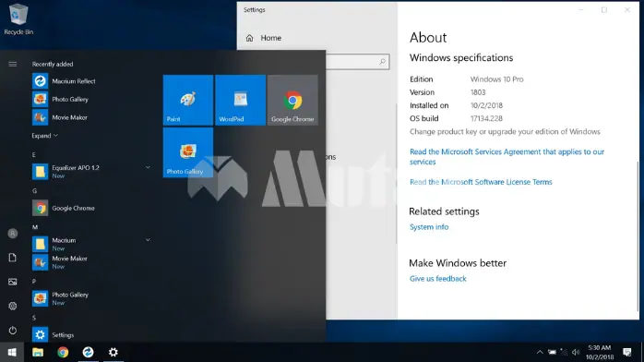Open Google Chrome from the G section

coord(64,208)
